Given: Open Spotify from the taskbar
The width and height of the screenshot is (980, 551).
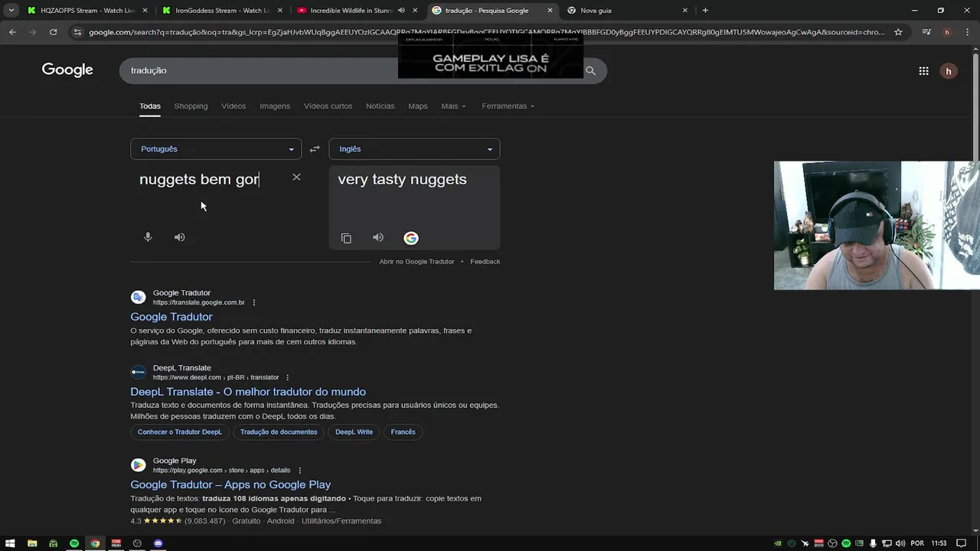Looking at the screenshot, I should coord(74,543).
